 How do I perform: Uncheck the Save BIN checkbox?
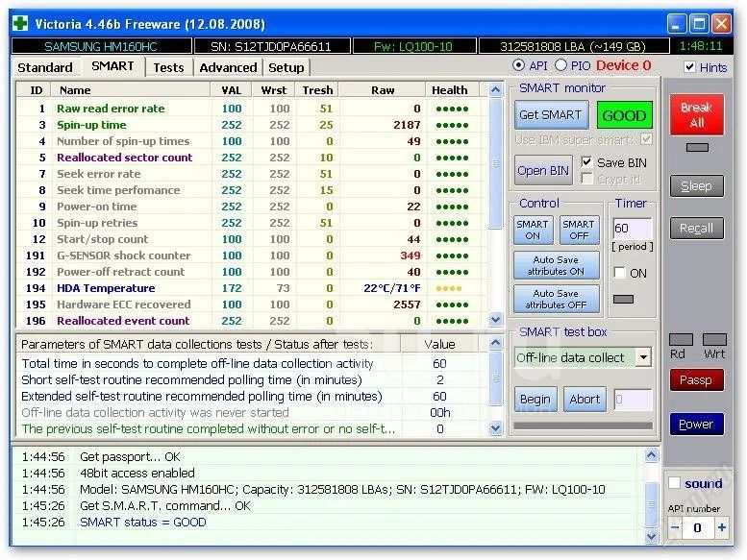(x=586, y=163)
